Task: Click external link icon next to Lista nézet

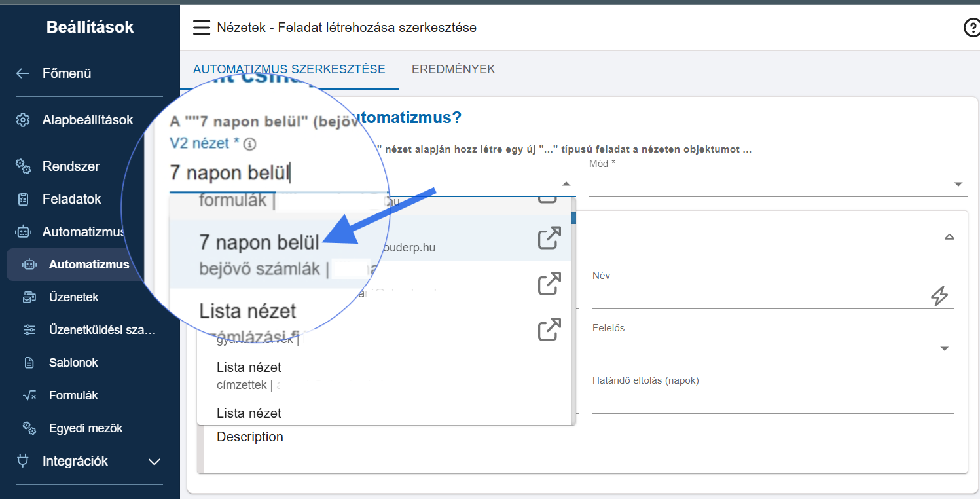Action: click(x=549, y=329)
